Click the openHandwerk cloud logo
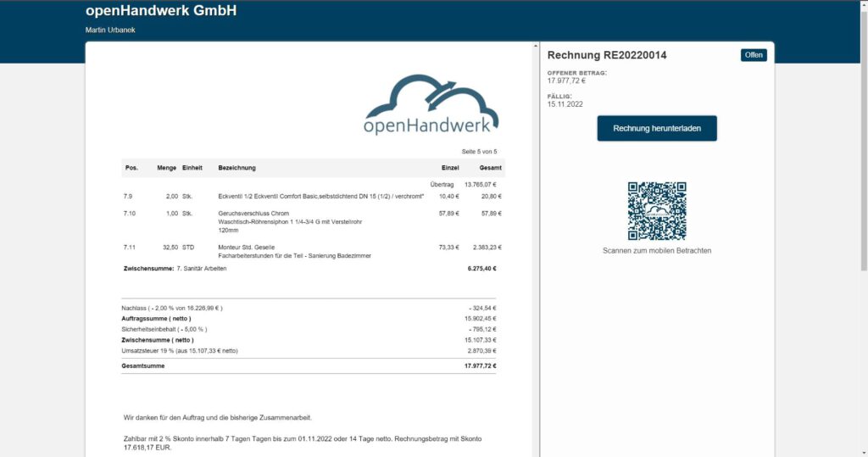This screenshot has height=457, width=868. point(431,105)
